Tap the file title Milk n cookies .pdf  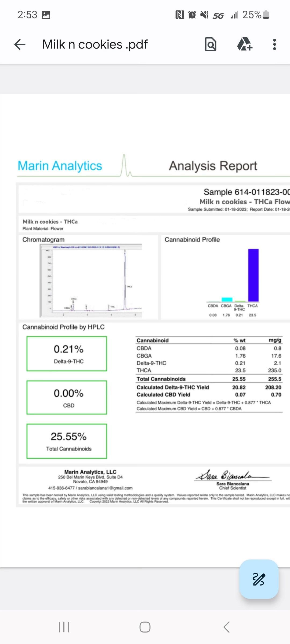click(95, 44)
